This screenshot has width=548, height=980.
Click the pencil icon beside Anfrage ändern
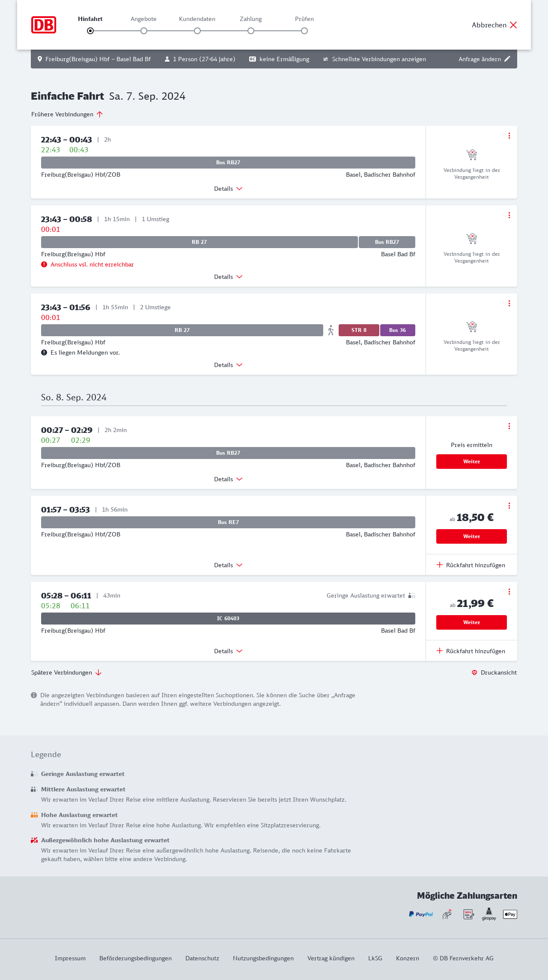pos(507,59)
